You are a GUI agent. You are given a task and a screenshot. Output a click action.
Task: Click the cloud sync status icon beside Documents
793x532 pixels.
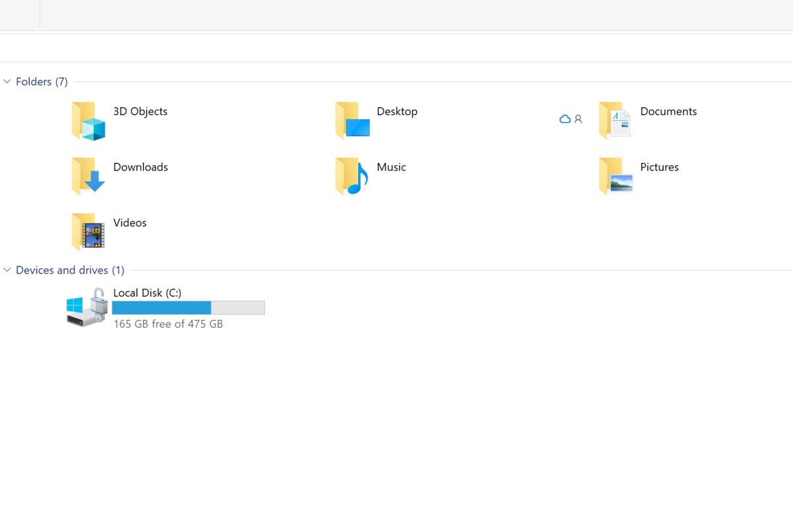point(565,120)
